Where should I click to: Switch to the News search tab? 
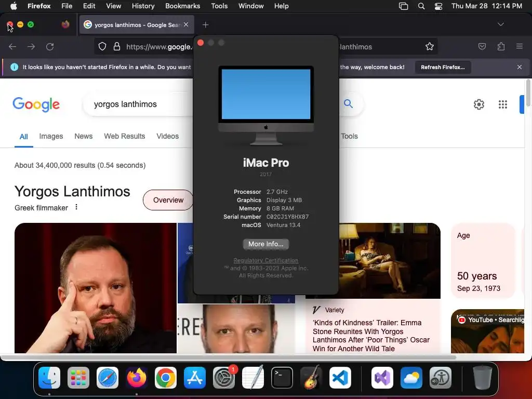tap(84, 136)
